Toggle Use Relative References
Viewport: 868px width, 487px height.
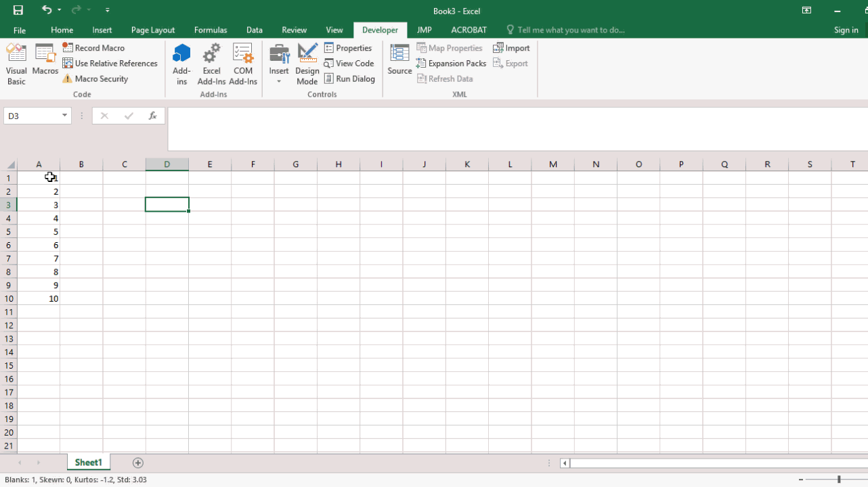tap(110, 63)
